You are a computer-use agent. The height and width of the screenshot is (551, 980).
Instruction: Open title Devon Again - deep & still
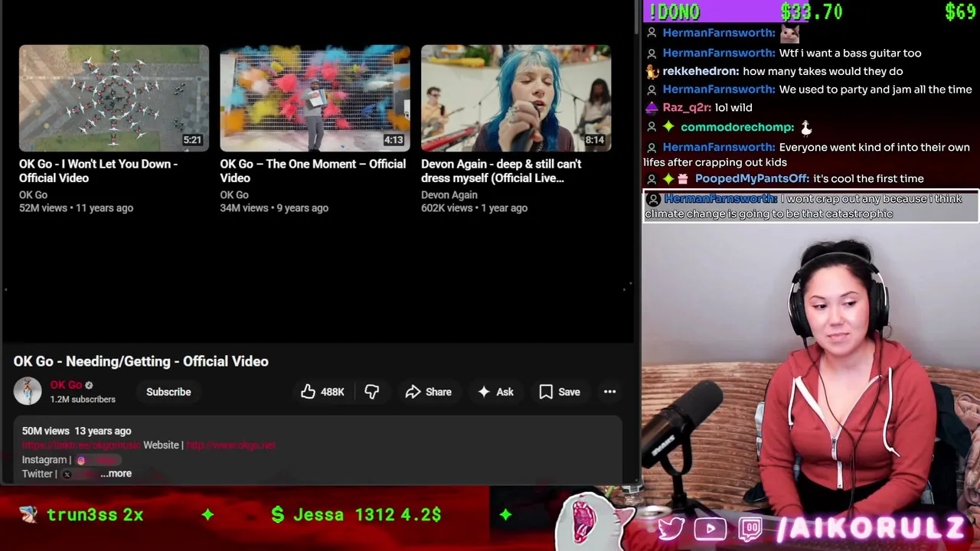[x=501, y=171]
